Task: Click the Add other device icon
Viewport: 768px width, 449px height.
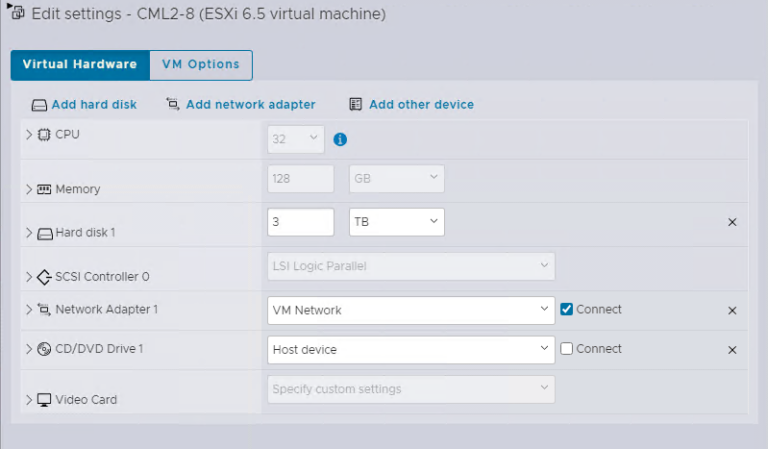Action: (x=355, y=104)
